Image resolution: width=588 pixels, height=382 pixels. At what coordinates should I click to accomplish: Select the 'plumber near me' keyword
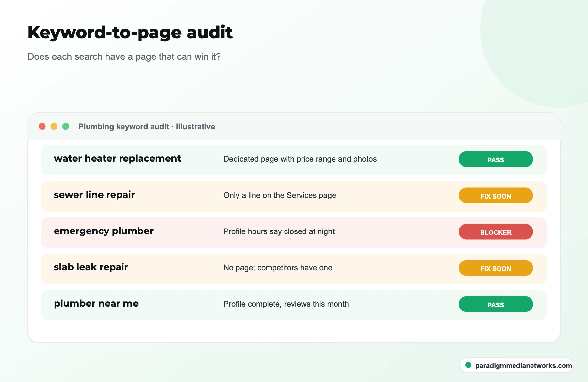[x=96, y=304]
